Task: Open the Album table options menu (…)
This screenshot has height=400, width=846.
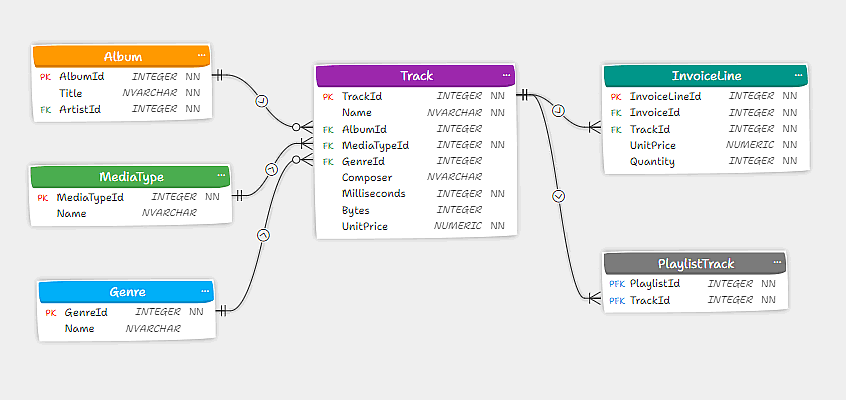Action: click(202, 55)
